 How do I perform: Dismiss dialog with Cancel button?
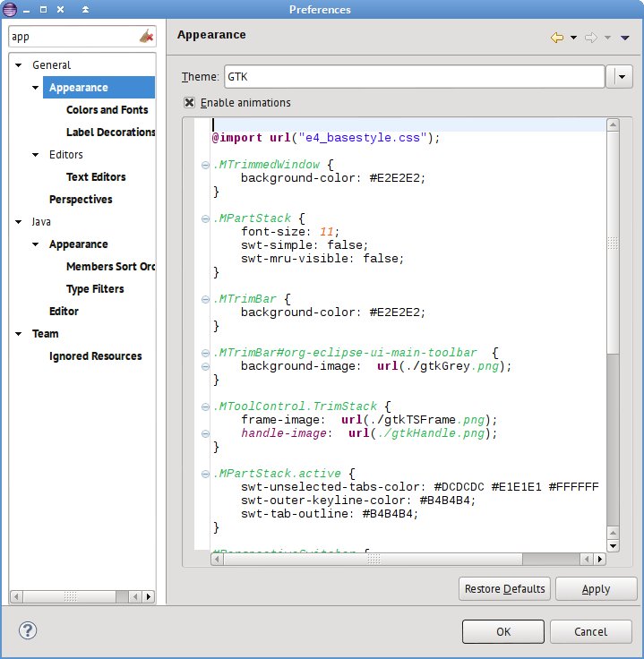(x=590, y=631)
